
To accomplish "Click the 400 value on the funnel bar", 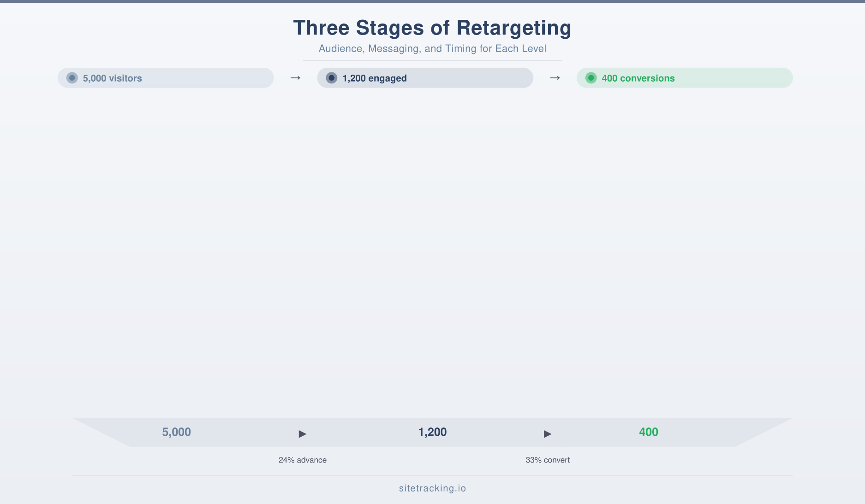I will [x=648, y=432].
